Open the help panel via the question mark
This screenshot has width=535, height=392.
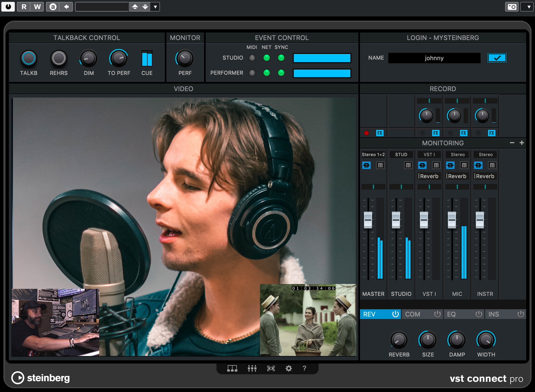click(304, 368)
